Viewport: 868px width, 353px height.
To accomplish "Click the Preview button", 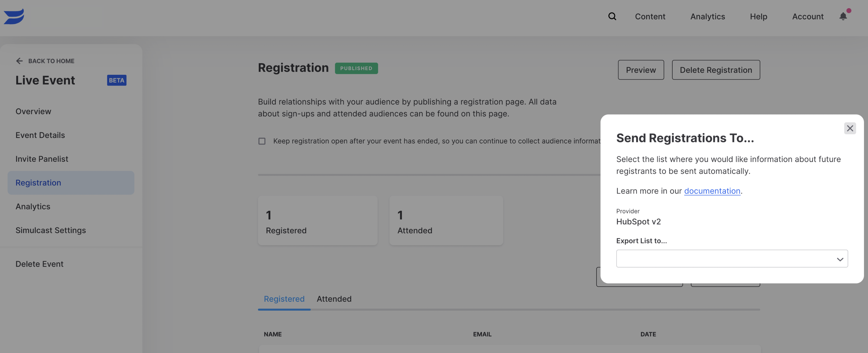I will click(x=641, y=70).
